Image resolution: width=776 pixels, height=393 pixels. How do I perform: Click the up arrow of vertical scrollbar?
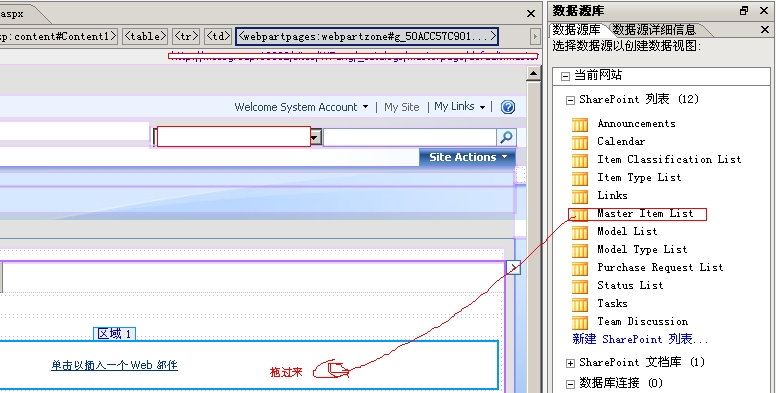(533, 74)
